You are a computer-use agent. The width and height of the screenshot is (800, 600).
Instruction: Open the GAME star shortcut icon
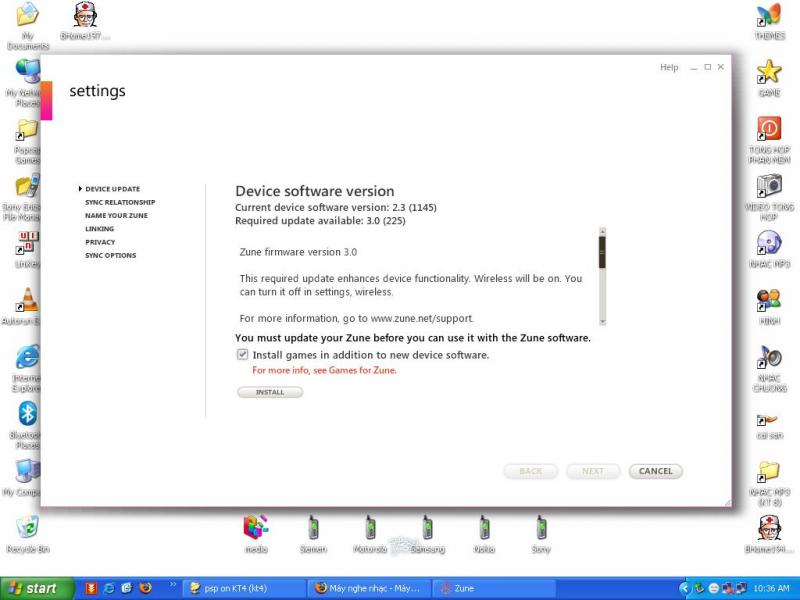(768, 72)
